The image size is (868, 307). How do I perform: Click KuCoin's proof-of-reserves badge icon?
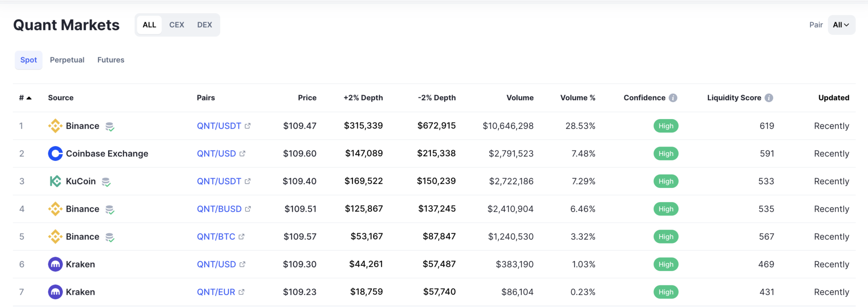click(x=106, y=182)
